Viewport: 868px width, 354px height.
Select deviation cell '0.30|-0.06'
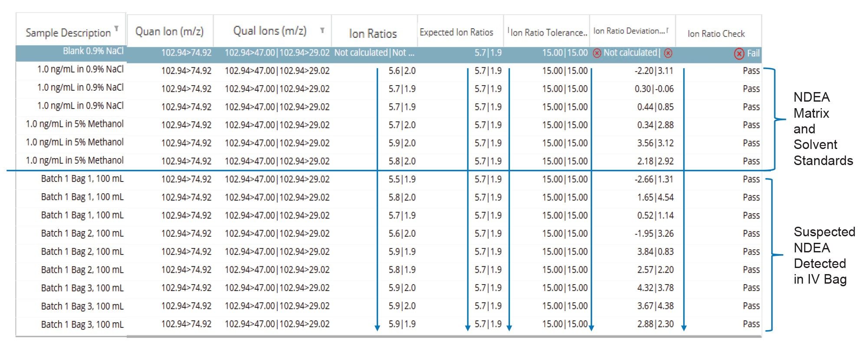tap(654, 89)
